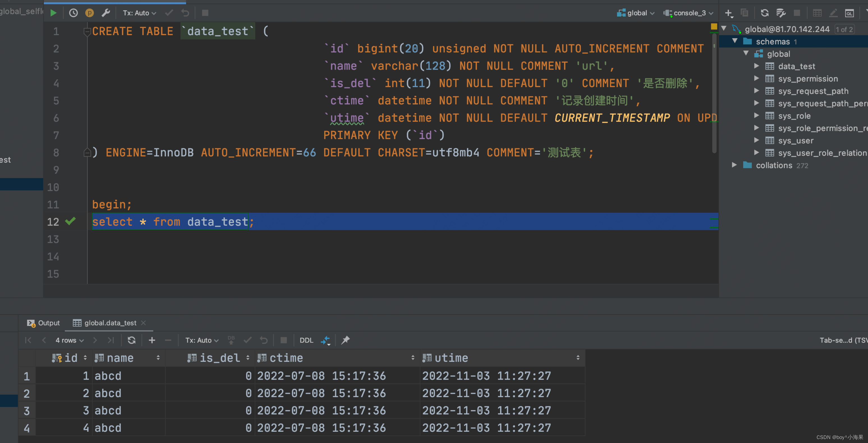Click the green Execute run button

53,13
